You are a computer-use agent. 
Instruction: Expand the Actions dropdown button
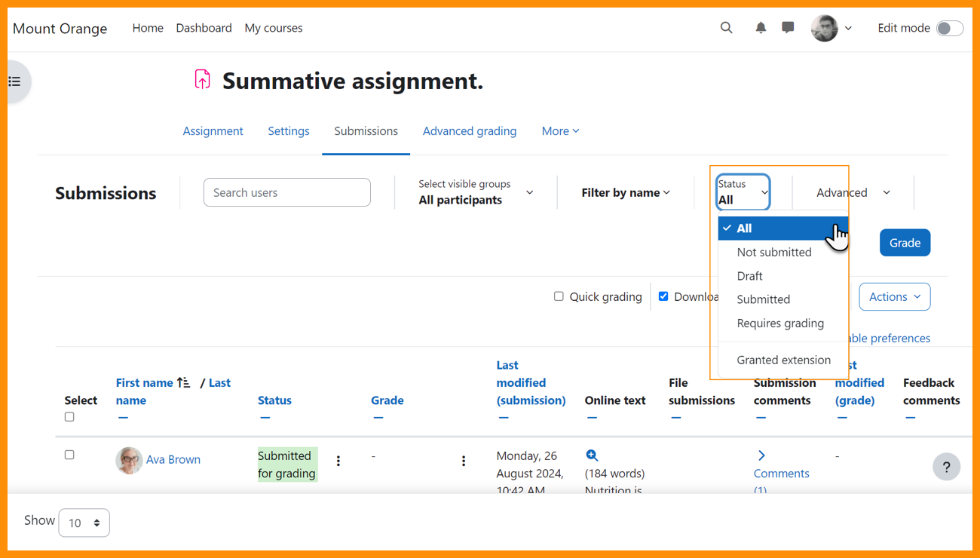coord(894,297)
